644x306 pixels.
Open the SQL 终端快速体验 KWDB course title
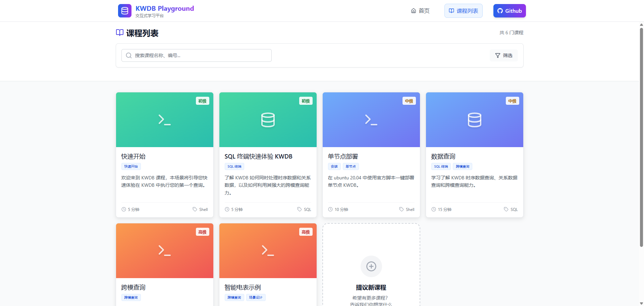(x=259, y=157)
